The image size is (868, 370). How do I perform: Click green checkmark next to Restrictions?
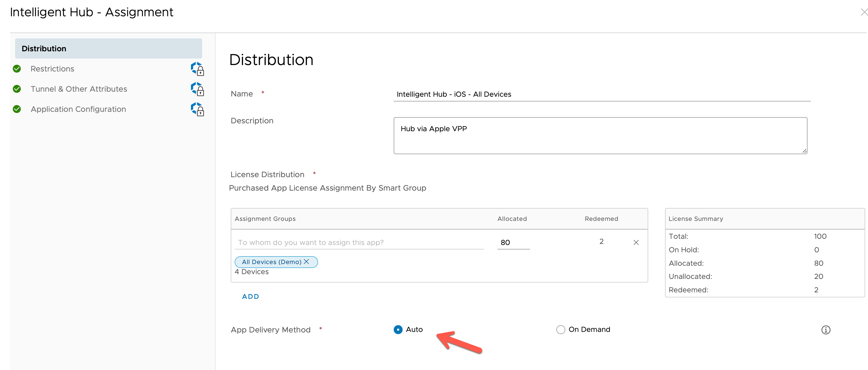pos(17,69)
